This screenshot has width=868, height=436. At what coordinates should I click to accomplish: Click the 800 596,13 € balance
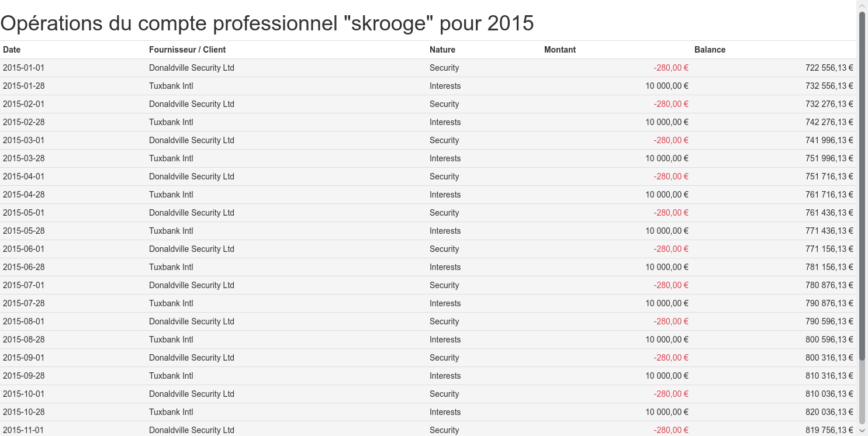(829, 340)
